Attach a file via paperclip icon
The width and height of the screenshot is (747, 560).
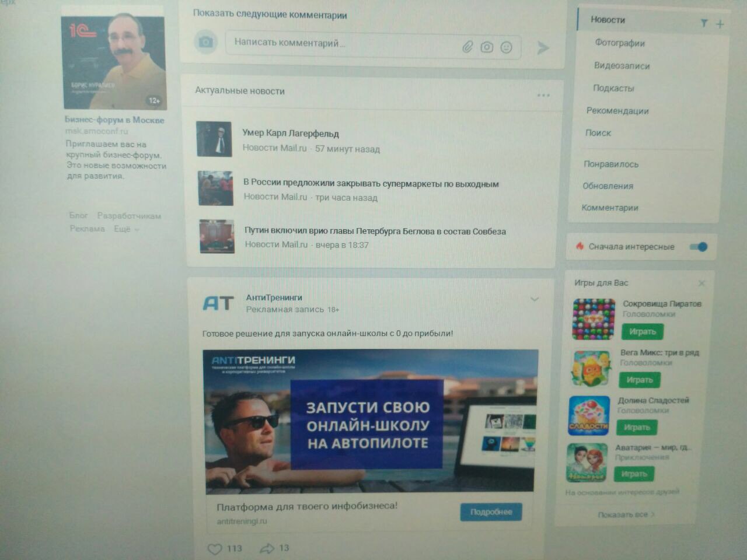point(467,47)
